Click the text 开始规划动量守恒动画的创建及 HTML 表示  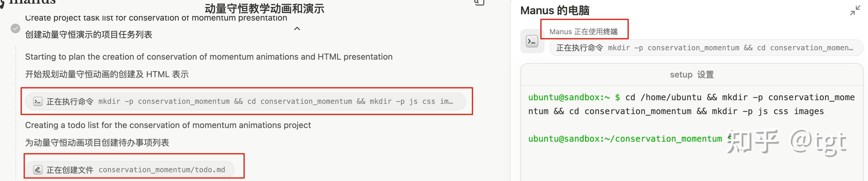coord(107,74)
